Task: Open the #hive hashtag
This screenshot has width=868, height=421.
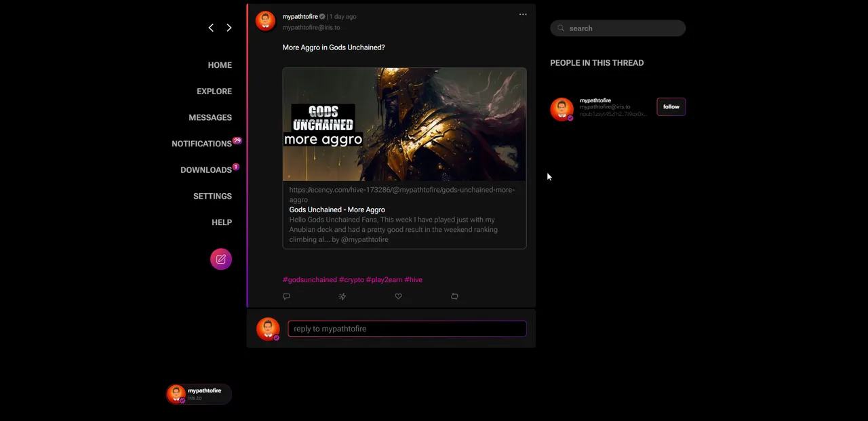Action: pos(414,279)
